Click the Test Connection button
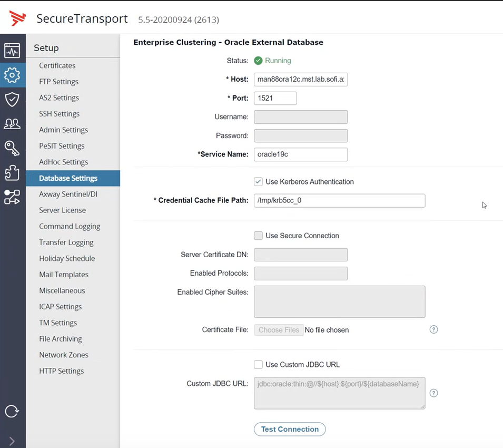Viewport: 503px width, 448px height. coord(290,429)
